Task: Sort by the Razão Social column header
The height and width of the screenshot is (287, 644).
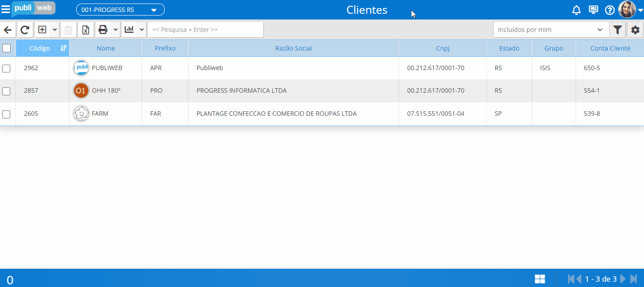Action: [x=294, y=48]
